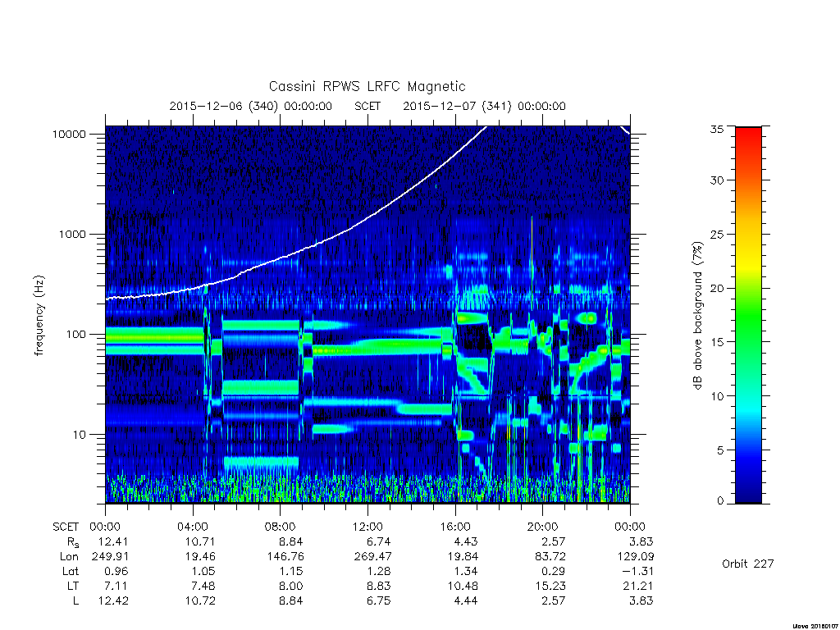This screenshot has width=840, height=630.
Task: Click the 100 frequency tick label
Action: click(x=75, y=335)
